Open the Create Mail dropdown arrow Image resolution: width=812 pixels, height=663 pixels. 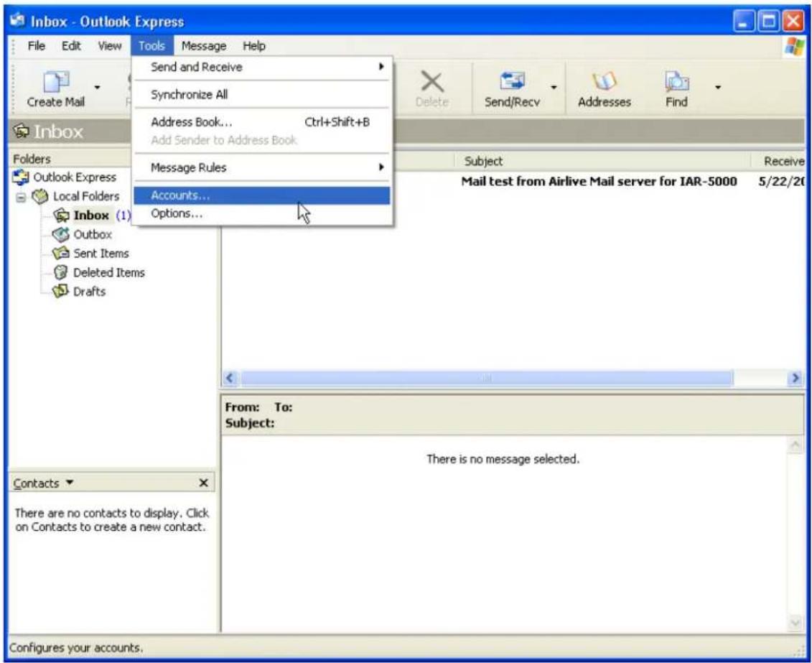[x=97, y=88]
